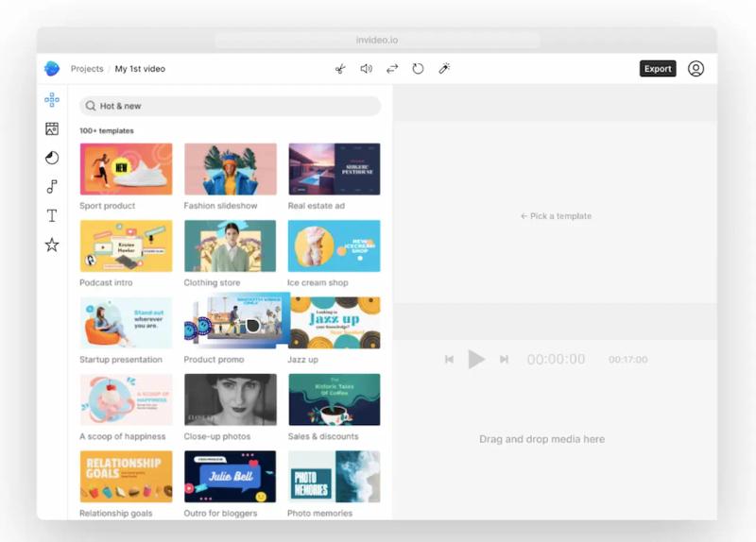Click the Podcast intro caption text
This screenshot has width=756, height=542.
[x=106, y=283]
